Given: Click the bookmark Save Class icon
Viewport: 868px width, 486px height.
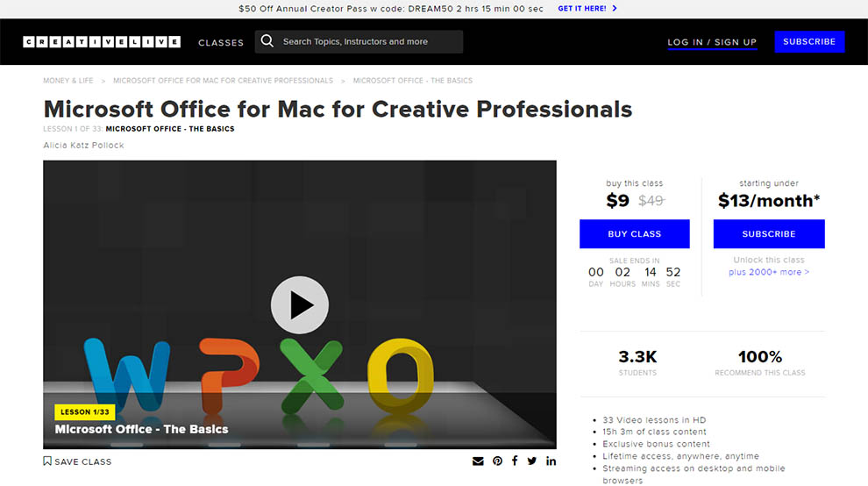Looking at the screenshot, I should [47, 461].
